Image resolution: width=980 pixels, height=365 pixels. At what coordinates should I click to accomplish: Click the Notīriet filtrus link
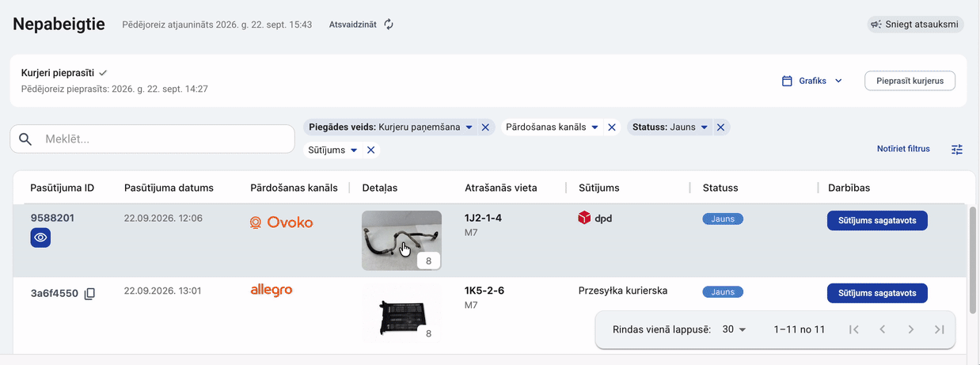tap(903, 149)
